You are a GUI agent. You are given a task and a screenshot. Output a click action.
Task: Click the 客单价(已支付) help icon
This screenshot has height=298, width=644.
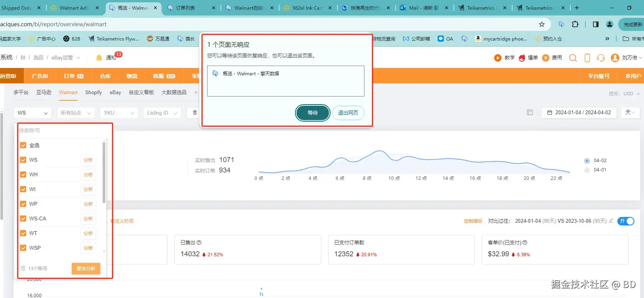pos(525,242)
